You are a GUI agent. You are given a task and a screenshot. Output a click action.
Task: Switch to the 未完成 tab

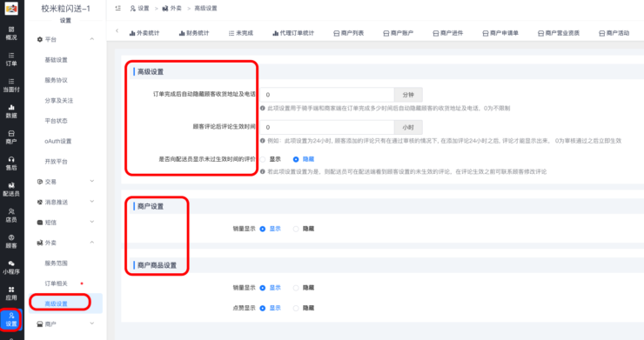(241, 33)
